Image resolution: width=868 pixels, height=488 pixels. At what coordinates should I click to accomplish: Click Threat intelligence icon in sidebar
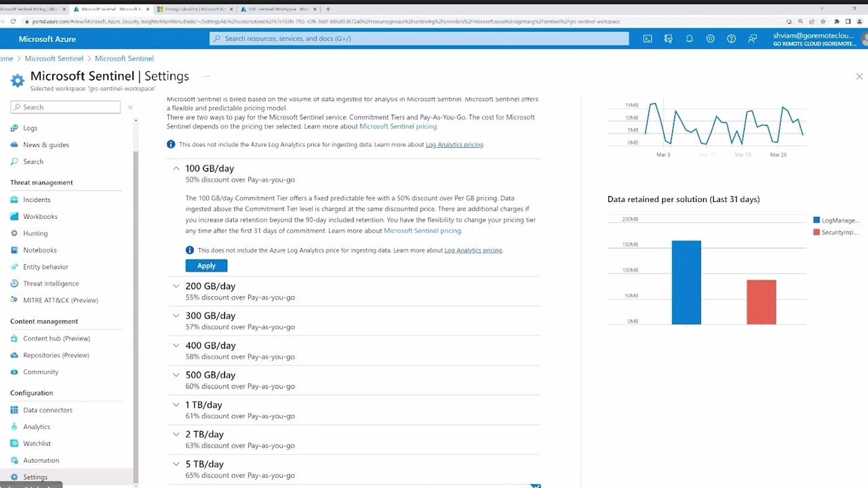[14, 283]
